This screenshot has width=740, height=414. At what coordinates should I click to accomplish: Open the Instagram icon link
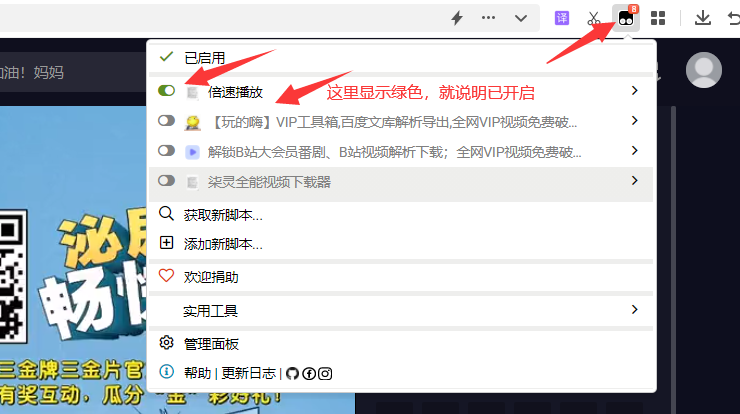pos(325,374)
